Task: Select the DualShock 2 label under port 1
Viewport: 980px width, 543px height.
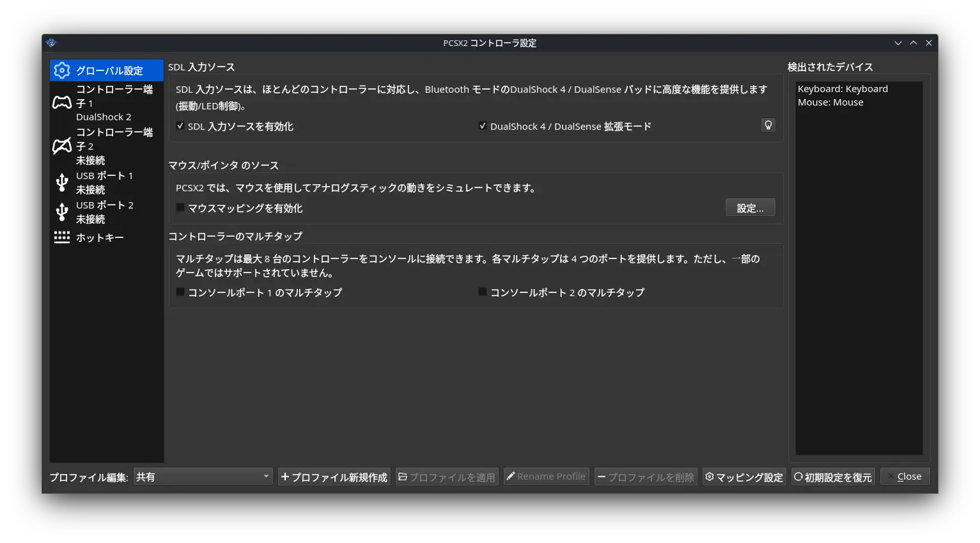Action: click(x=104, y=117)
